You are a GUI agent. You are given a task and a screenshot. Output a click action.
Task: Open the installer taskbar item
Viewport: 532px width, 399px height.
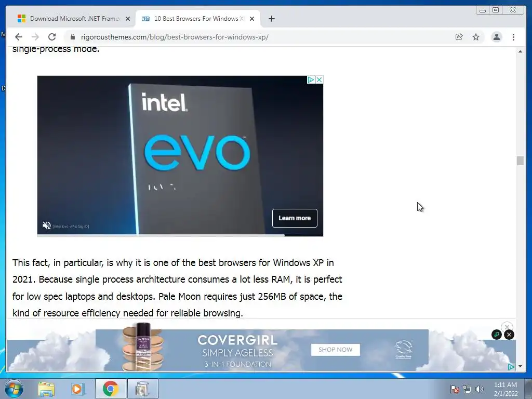142,389
